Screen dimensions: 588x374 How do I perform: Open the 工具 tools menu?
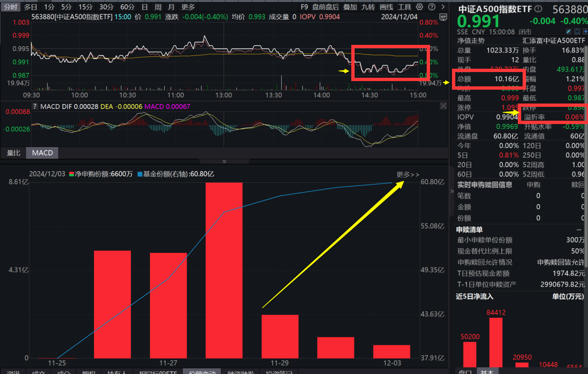(405, 7)
